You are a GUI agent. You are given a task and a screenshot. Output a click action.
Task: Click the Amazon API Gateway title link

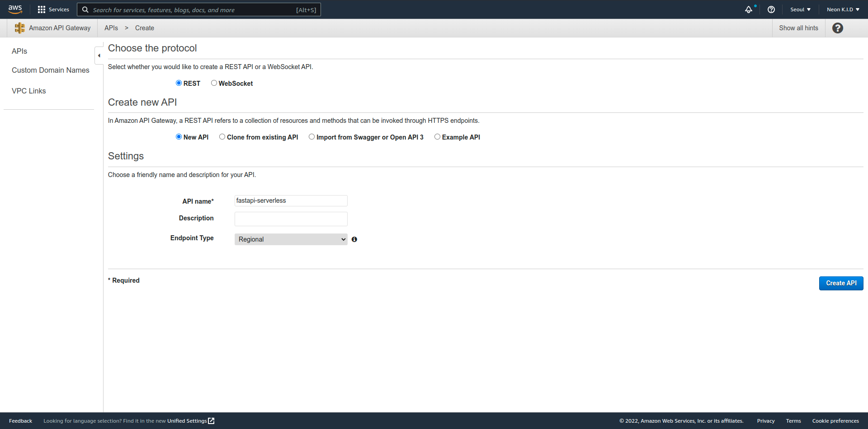(60, 28)
